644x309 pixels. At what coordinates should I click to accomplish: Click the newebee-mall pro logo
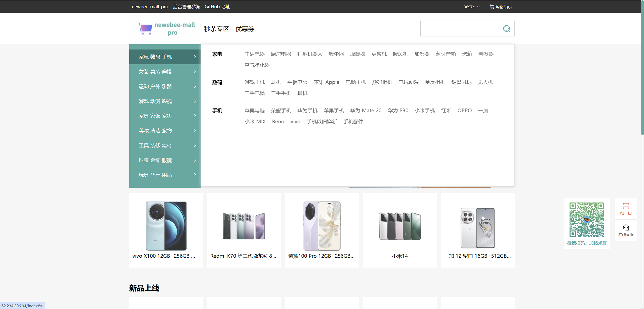click(x=166, y=29)
